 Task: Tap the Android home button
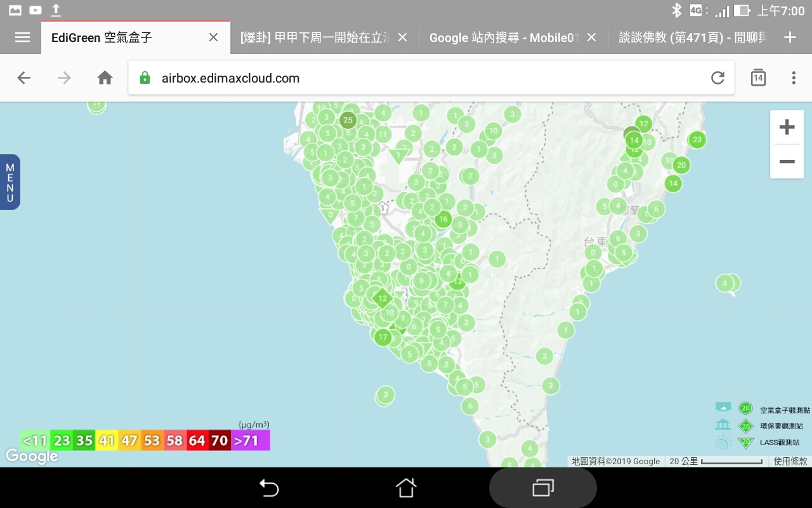tap(406, 488)
